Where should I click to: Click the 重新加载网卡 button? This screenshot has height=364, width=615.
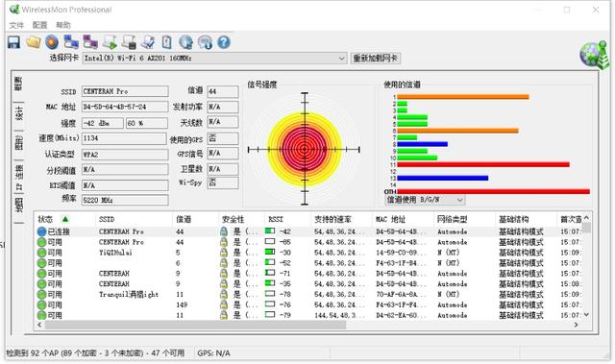coord(376,59)
